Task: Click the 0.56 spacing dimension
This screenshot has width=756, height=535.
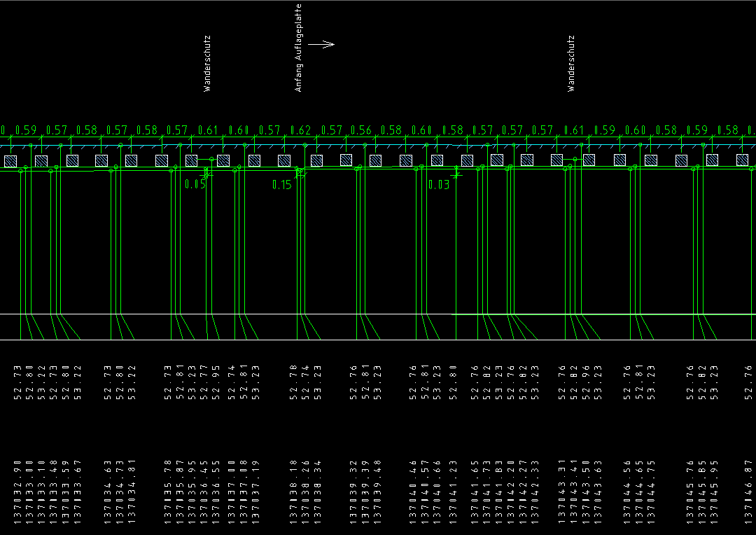Action: tap(361, 130)
